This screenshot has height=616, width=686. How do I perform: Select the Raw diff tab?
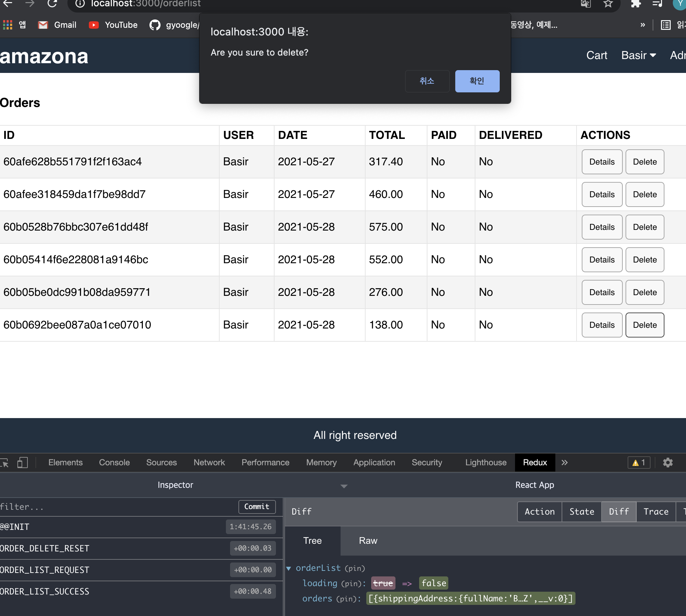coord(368,541)
